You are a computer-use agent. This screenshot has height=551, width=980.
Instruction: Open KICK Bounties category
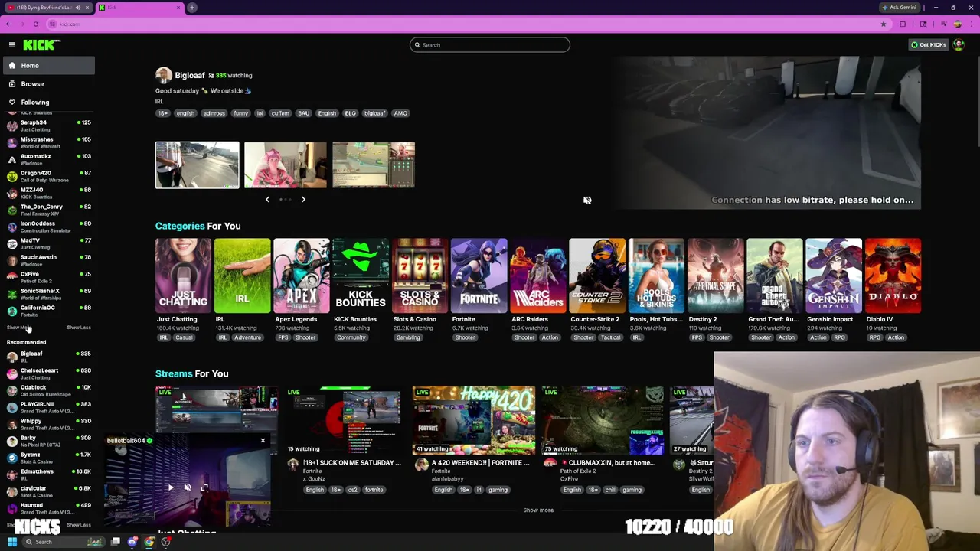[361, 276]
